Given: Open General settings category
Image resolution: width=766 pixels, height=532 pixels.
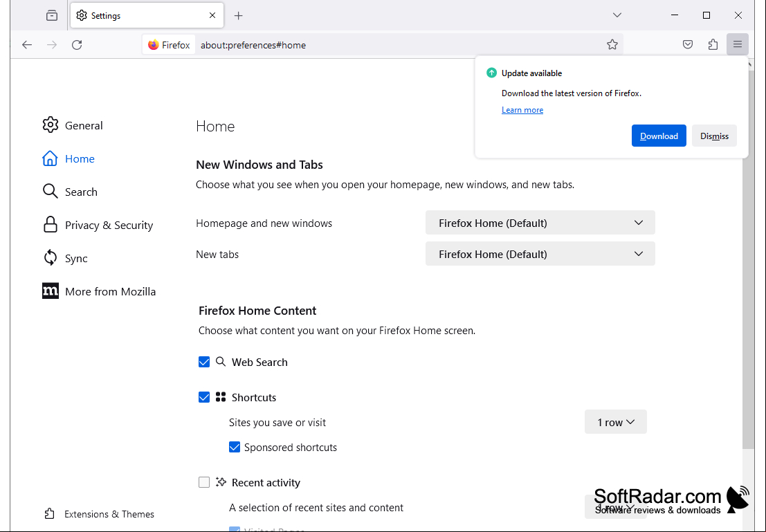Looking at the screenshot, I should click(x=84, y=125).
